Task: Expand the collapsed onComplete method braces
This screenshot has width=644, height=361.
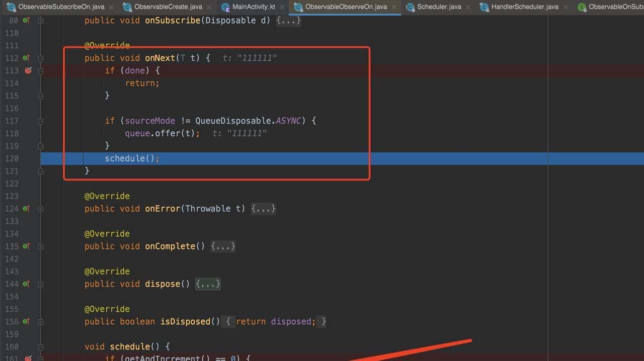Action: pos(223,246)
